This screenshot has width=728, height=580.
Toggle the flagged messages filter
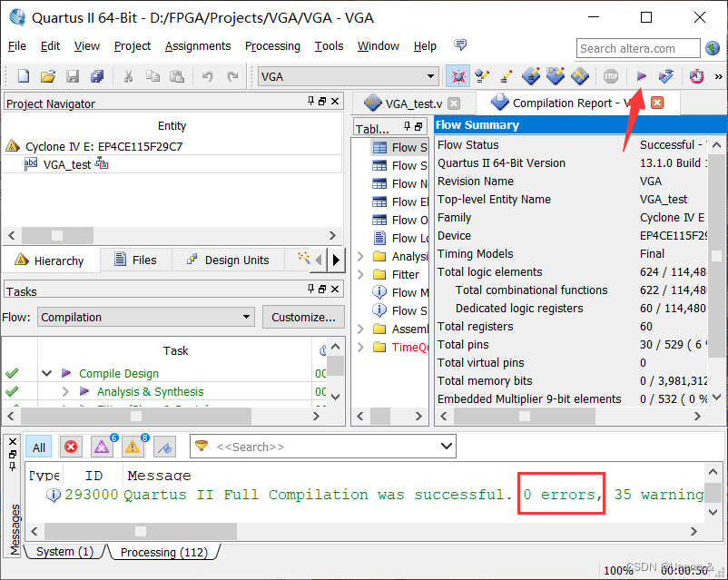click(x=164, y=447)
